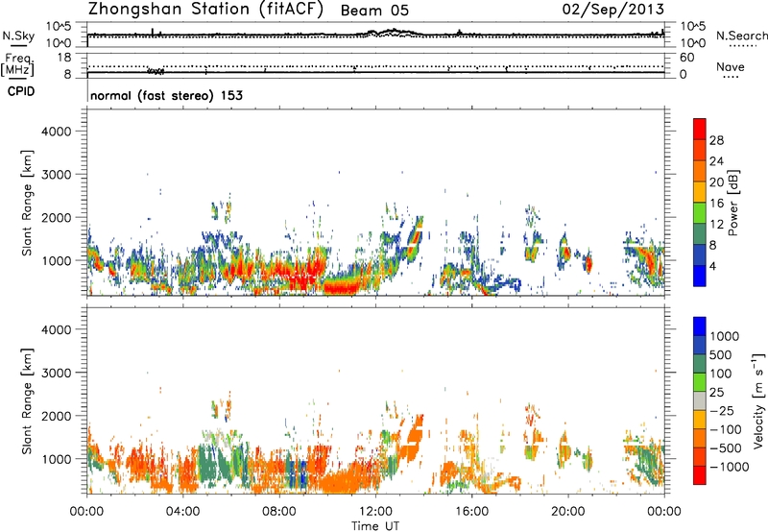Screen dimensions: 768x532
Task: Click the 'Velocity [m s-1]' colorbar label
Action: point(758,400)
